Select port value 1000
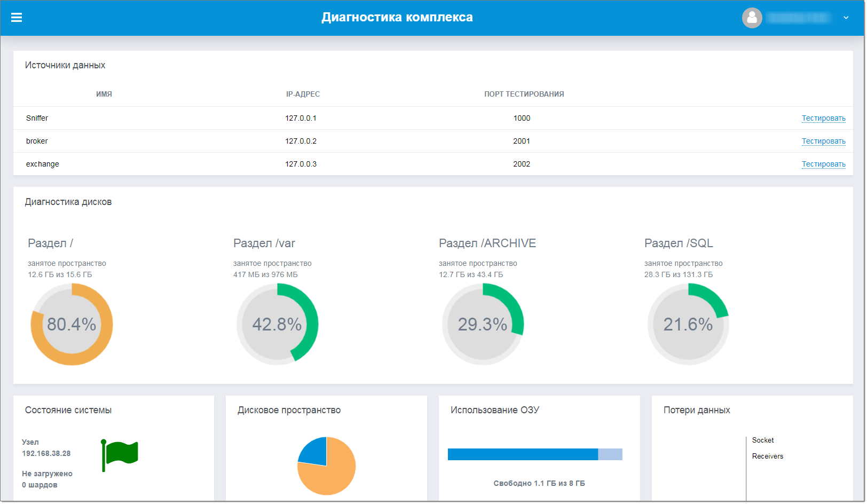Screen dimensions: 867x504 pyautogui.click(x=522, y=118)
